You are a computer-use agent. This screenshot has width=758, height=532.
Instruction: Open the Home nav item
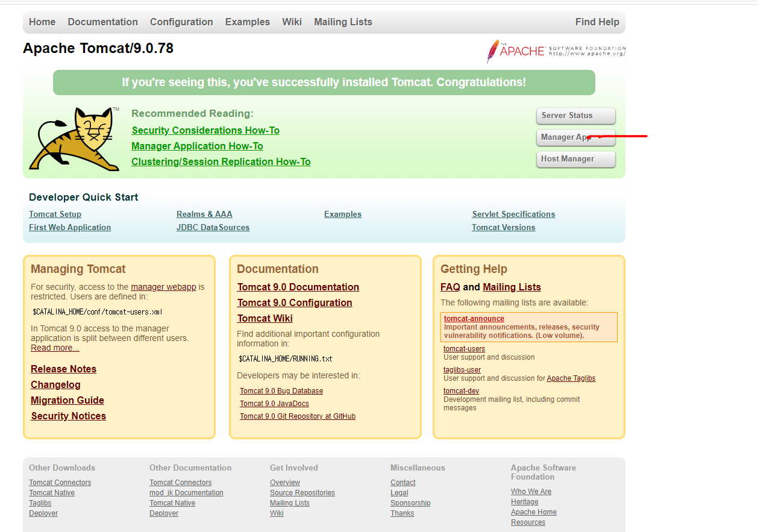tap(42, 22)
